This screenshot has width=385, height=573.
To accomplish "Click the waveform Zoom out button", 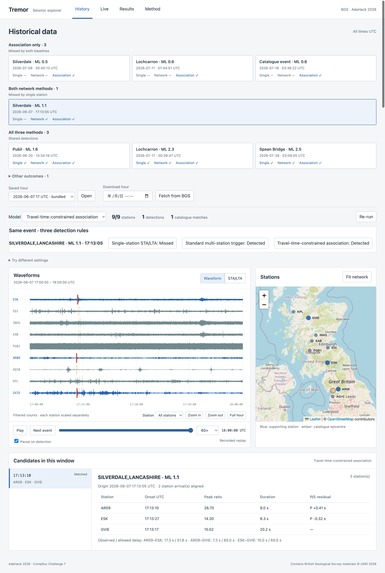I will [215, 415].
